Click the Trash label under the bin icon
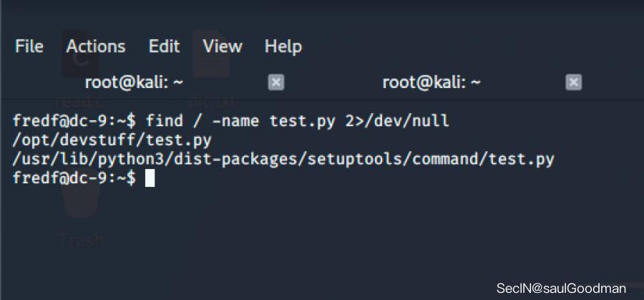This screenshot has height=300, width=644. [82, 240]
